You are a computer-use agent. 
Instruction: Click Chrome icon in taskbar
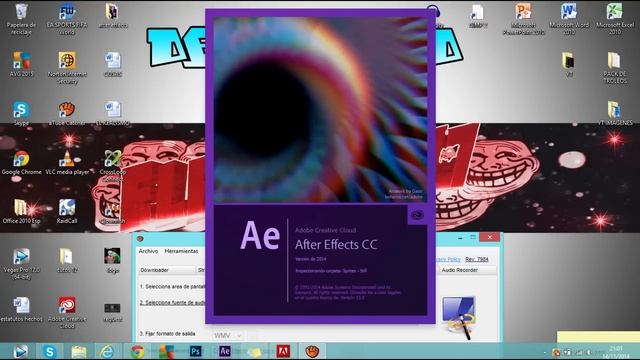(137, 351)
